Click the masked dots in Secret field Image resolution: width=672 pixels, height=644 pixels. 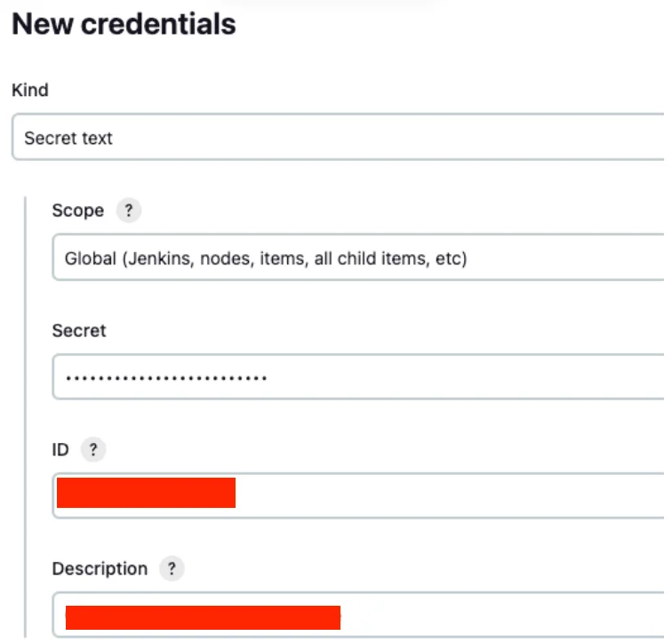(166, 379)
